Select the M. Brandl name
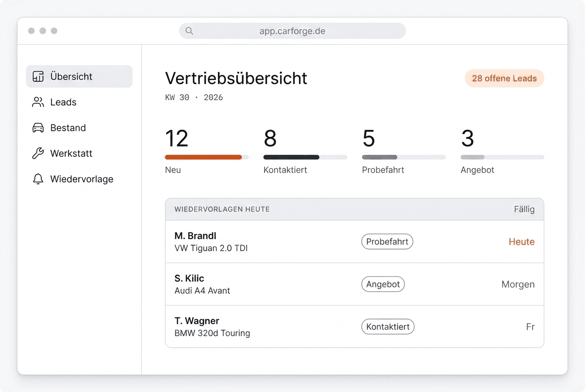Image resolution: width=585 pixels, height=392 pixels. [195, 236]
